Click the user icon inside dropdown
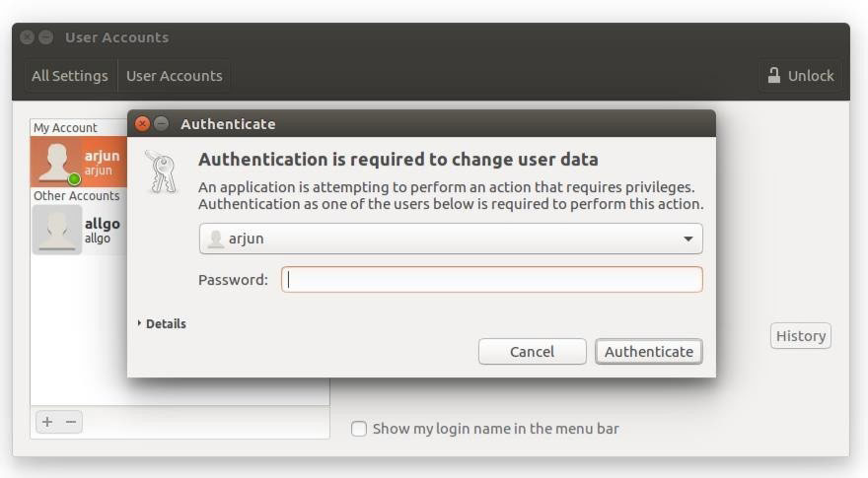This screenshot has height=478, width=868. (x=216, y=239)
